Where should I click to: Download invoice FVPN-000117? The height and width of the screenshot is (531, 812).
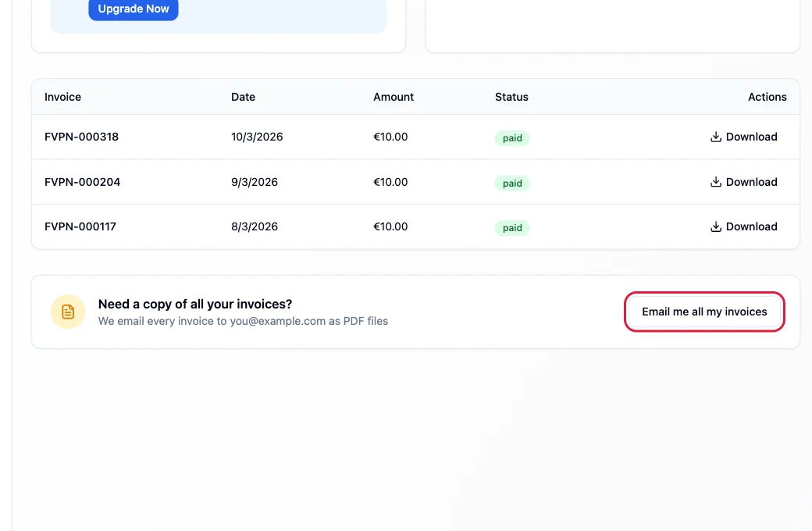[743, 226]
